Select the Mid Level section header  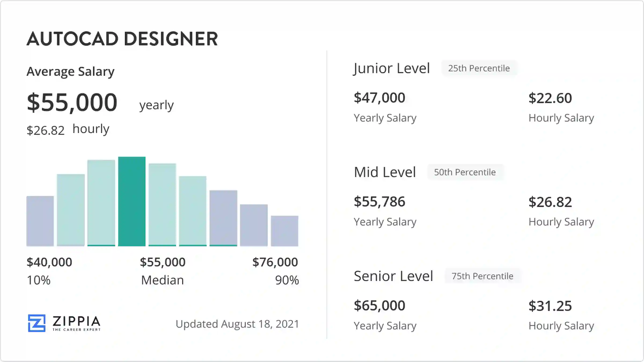coord(384,172)
